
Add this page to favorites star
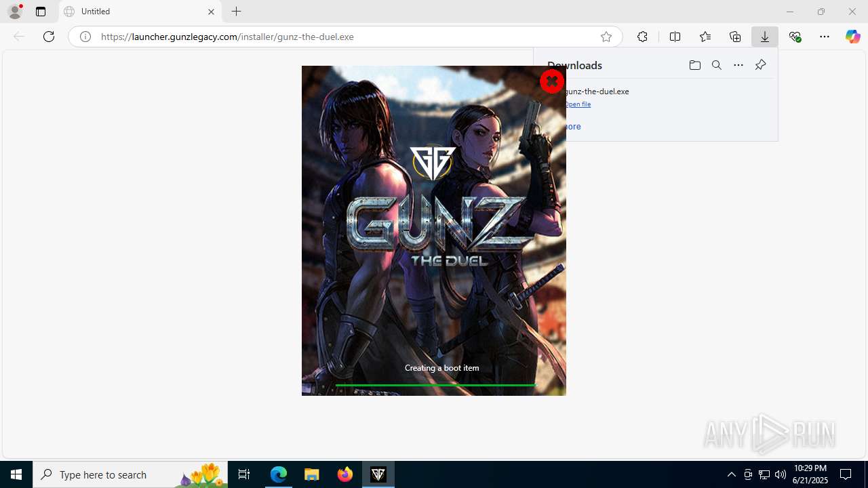pos(606,37)
